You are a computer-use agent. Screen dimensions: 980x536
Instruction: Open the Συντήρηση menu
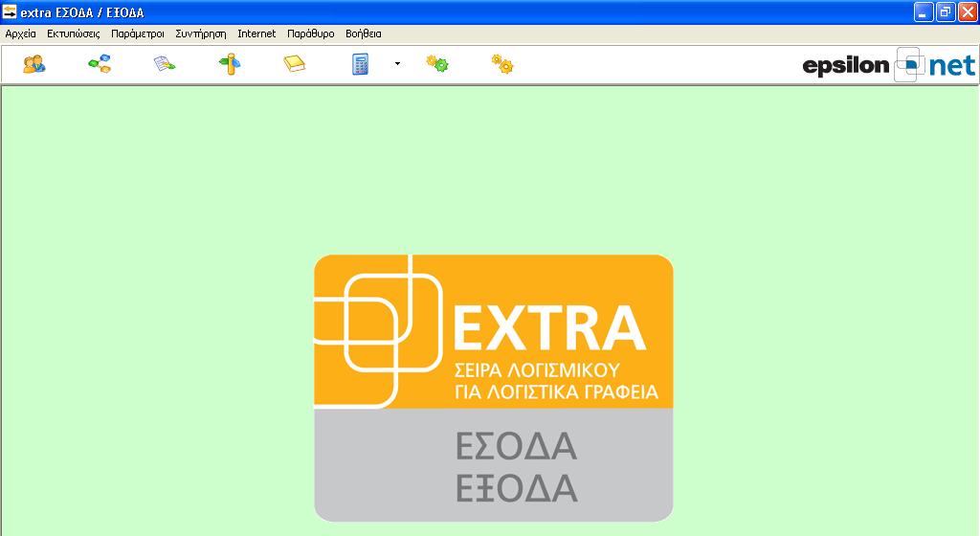201,33
